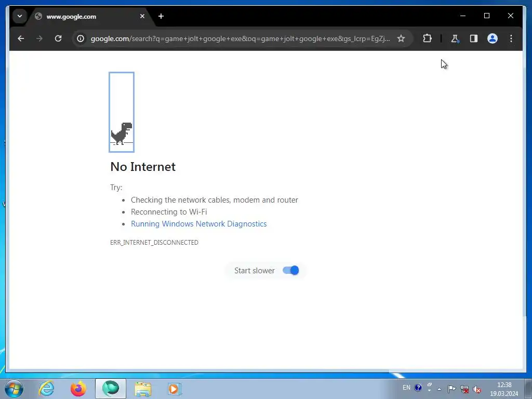Click the address bar URL field
The width and height of the screenshot is (532, 399).
pos(240,38)
